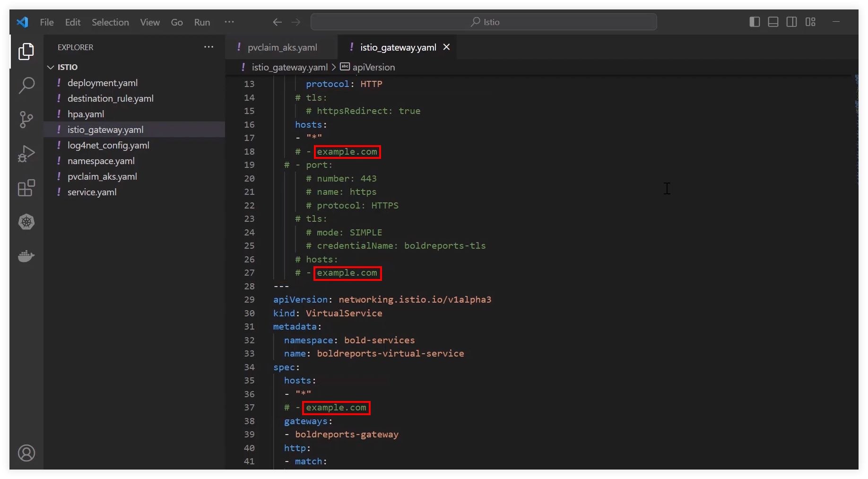Open the Customize Layout icon

pos(810,22)
